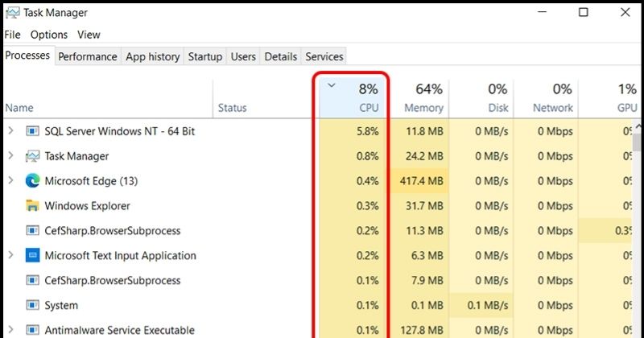Click the 6.3 MB memory value

427,255
